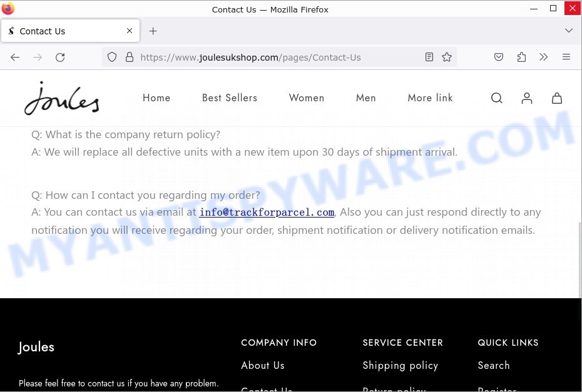Save page to Pocket
Screen dimensions: 582x392
click(x=499, y=57)
